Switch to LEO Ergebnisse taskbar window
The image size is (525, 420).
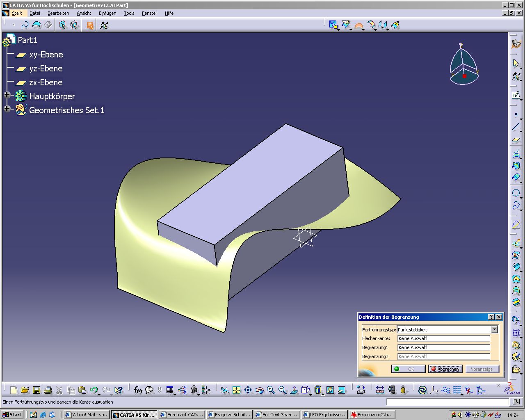324,415
